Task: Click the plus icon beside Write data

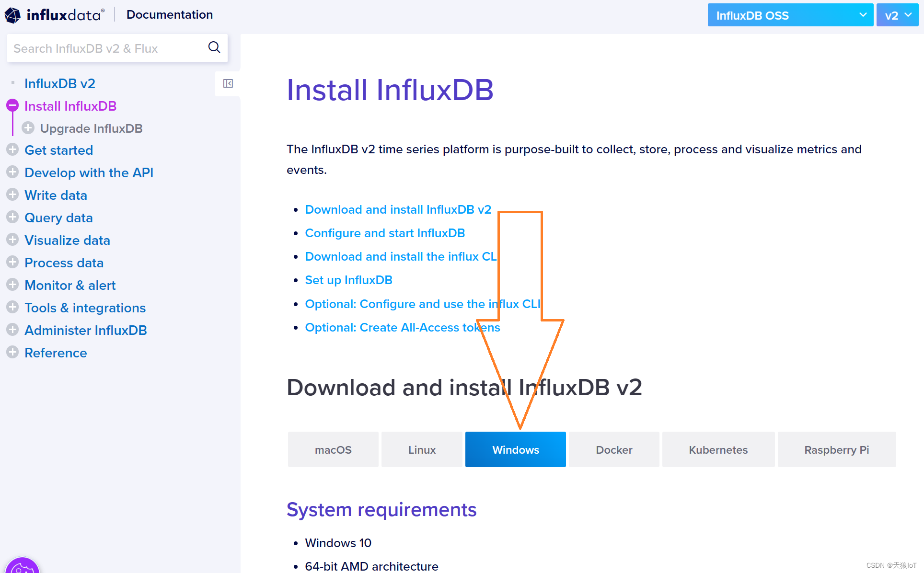Action: pos(12,195)
